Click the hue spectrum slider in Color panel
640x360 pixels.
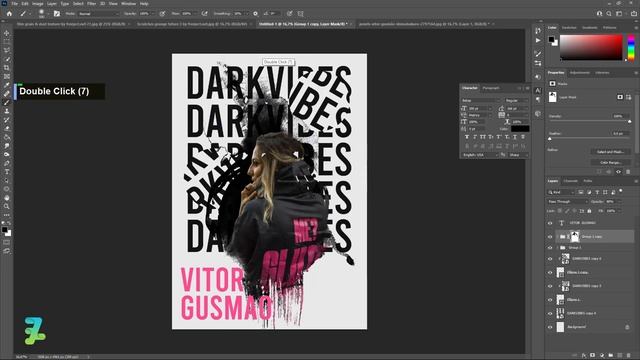tap(631, 48)
